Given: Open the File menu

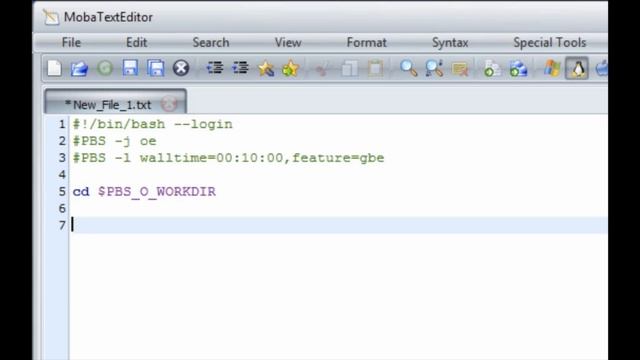Looking at the screenshot, I should click(x=71, y=42).
